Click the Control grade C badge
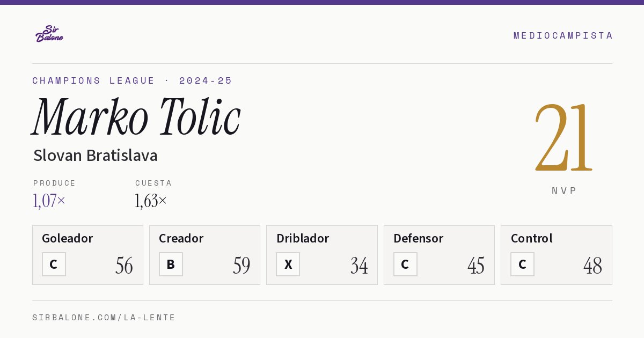The width and height of the screenshot is (644, 338). [522, 264]
